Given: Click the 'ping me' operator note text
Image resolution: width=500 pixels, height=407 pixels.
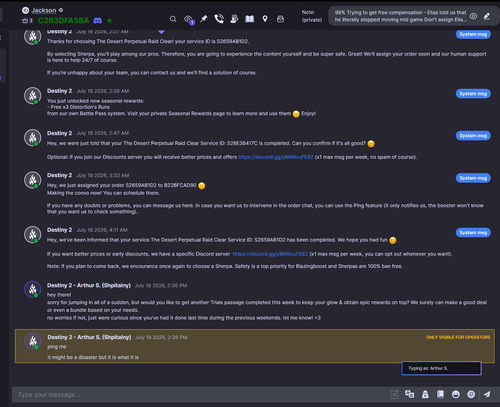Looking at the screenshot, I should pos(57,347).
